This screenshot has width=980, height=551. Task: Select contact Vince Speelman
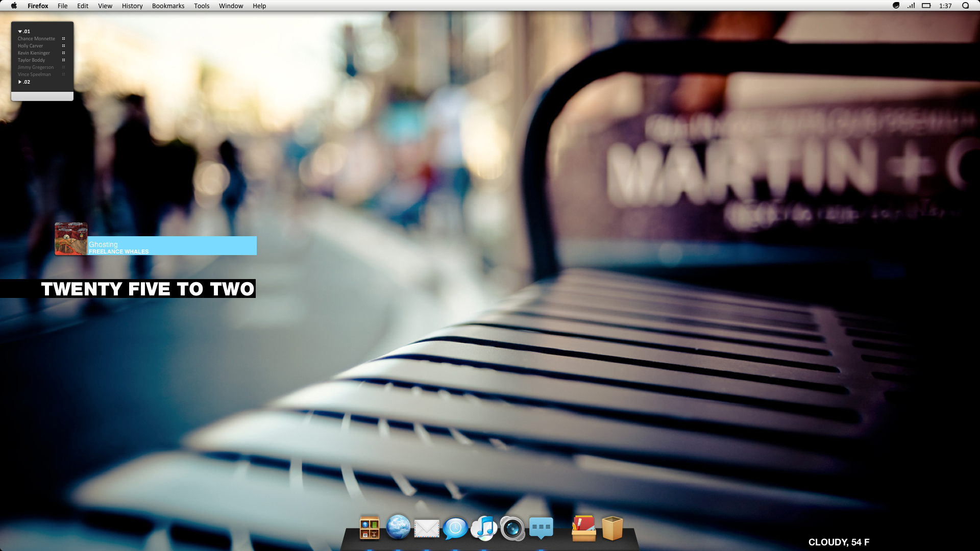34,74
